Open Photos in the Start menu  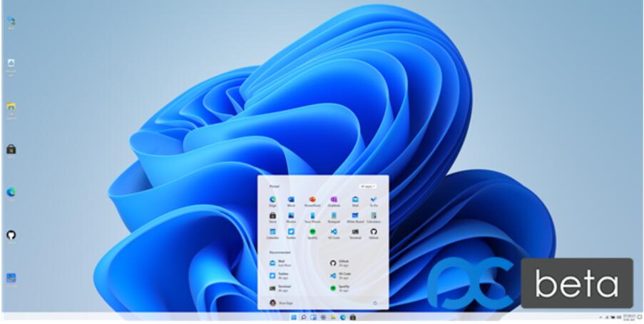click(291, 218)
